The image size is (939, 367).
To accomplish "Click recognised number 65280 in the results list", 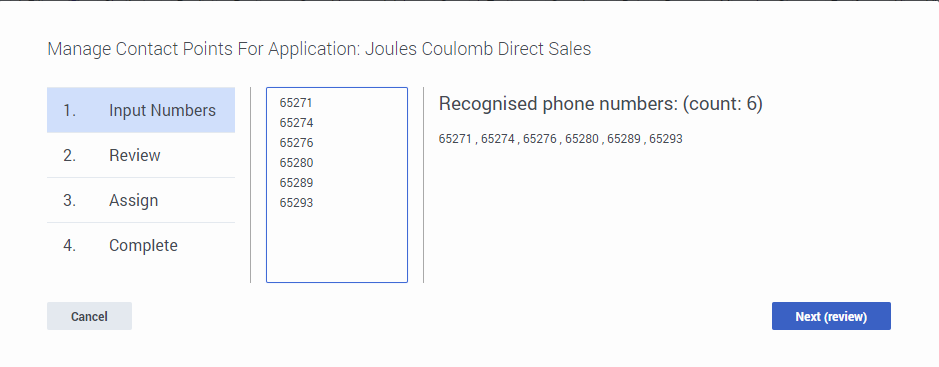I will (581, 139).
